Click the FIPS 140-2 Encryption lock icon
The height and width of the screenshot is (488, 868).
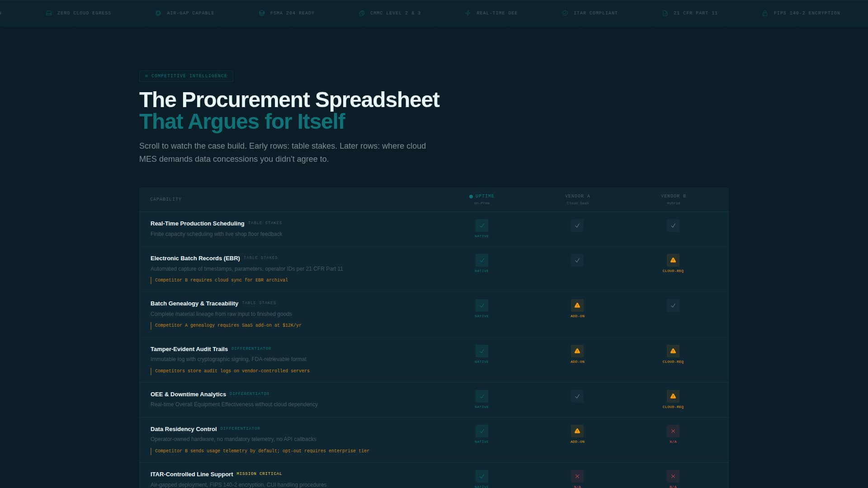coord(765,13)
